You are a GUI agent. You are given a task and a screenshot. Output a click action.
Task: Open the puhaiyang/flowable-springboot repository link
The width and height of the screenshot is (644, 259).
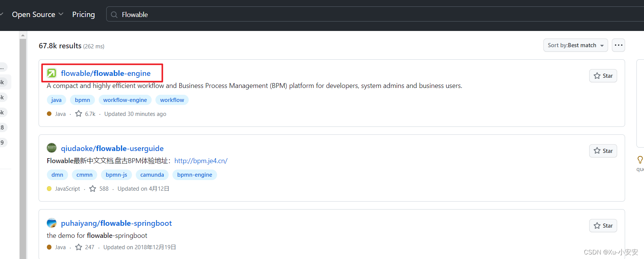pyautogui.click(x=116, y=223)
